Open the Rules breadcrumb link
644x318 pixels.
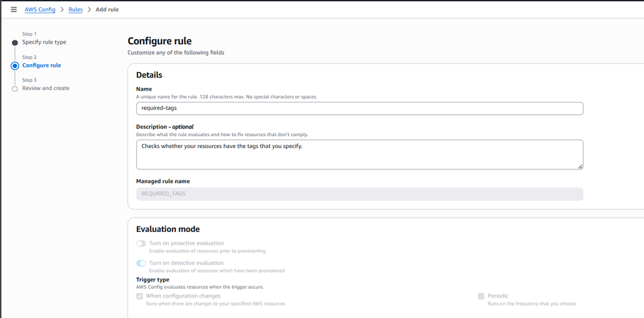[x=75, y=9]
